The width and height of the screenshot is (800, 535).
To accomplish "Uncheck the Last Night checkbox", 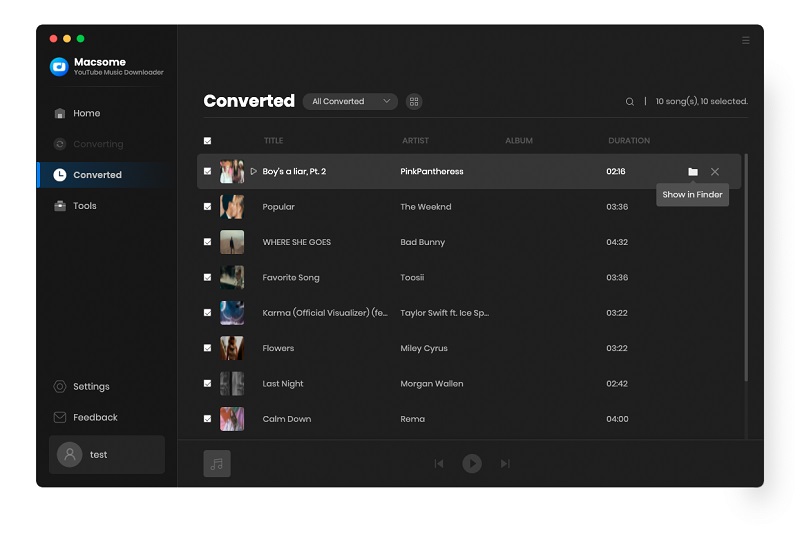I will point(208,384).
